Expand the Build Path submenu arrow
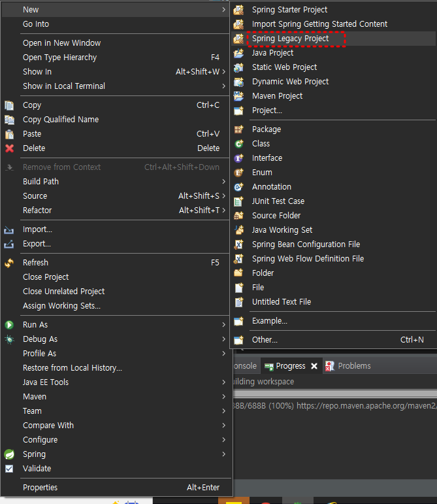The image size is (437, 504). 224,182
